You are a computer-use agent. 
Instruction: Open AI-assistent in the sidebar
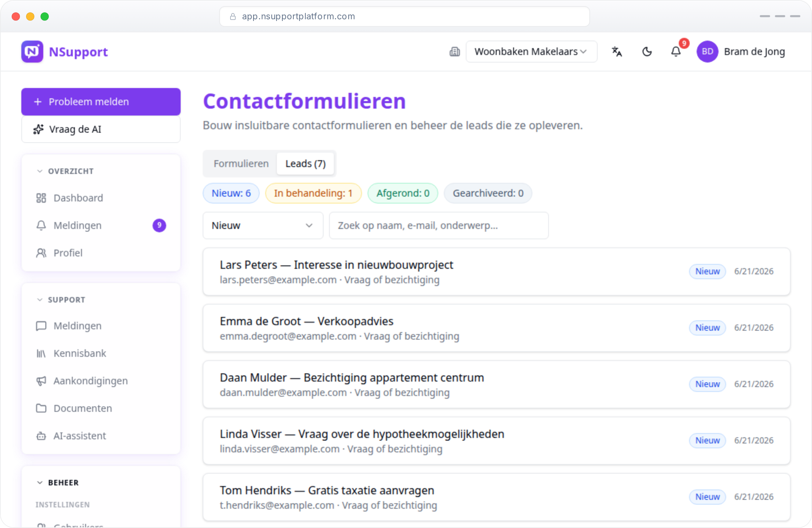101,436
